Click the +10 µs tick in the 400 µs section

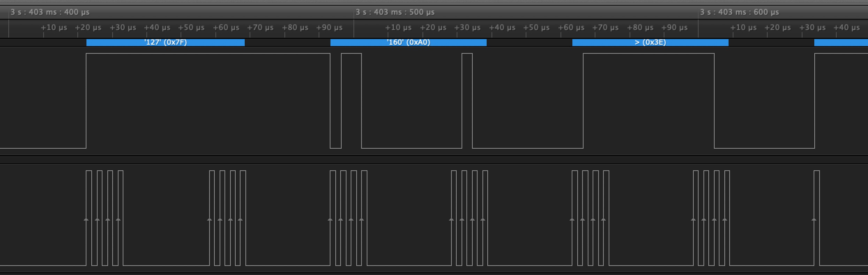[x=54, y=28]
